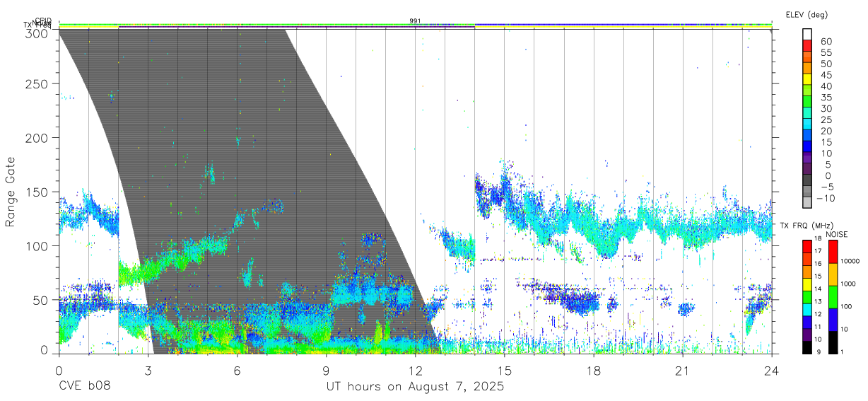Pick the gold segment of NOISE color bar
This screenshot has height=401, width=868.
tap(832, 274)
